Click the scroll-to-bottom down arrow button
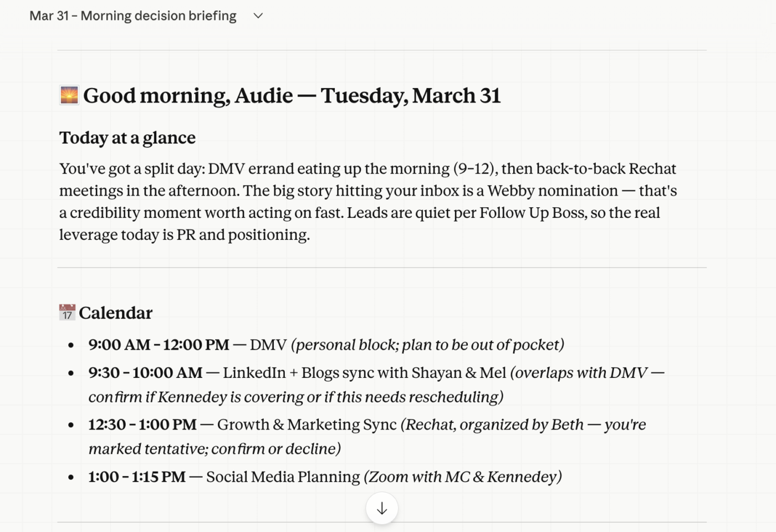 tap(382, 508)
